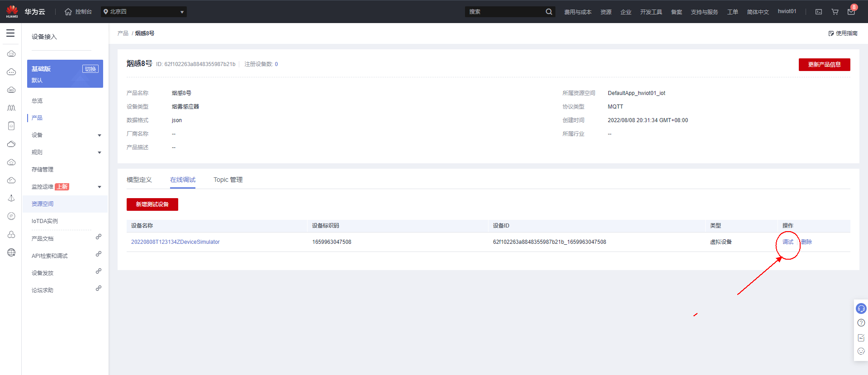This screenshot has height=375, width=868.
Task: Switch to the Topic 管理 tab
Action: point(228,180)
